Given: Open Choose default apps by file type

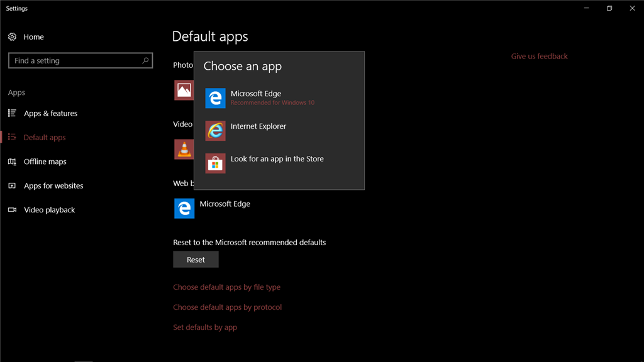Looking at the screenshot, I should pos(226,287).
